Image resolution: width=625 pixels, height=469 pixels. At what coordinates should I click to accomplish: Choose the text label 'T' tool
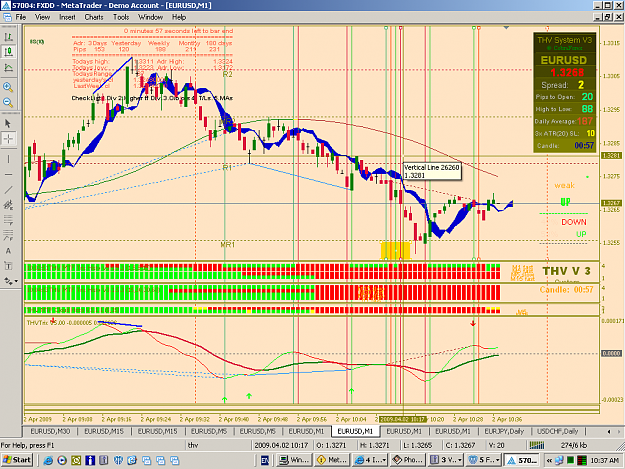(8, 266)
